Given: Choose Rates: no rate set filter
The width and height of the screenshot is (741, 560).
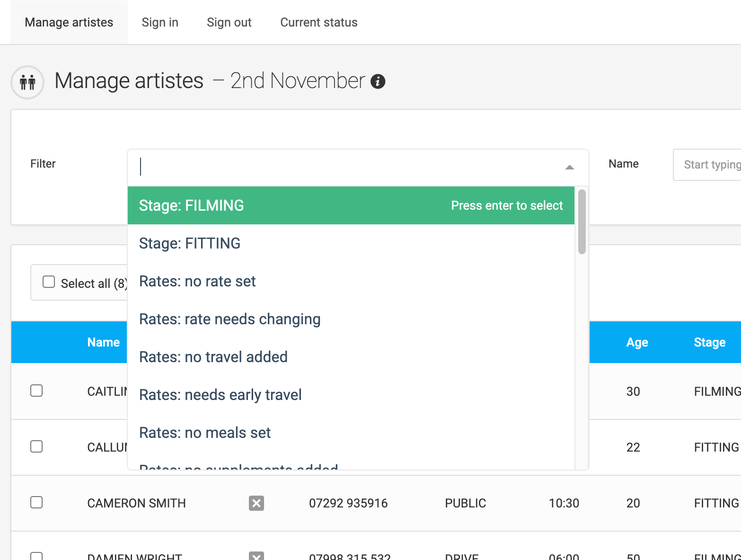Looking at the screenshot, I should tap(197, 281).
